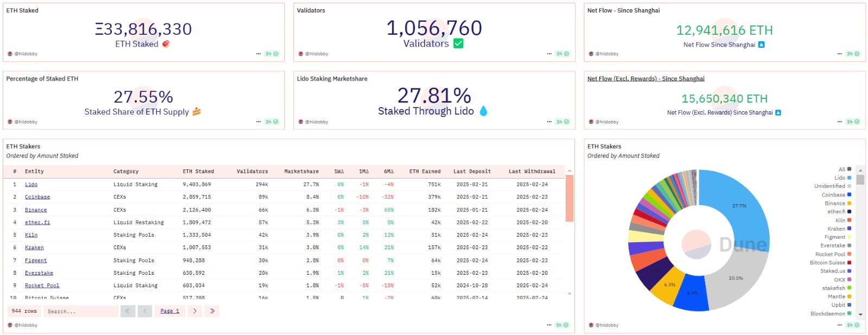This screenshot has width=868, height=335.
Task: Open the Lido entity link in table
Action: 31,185
